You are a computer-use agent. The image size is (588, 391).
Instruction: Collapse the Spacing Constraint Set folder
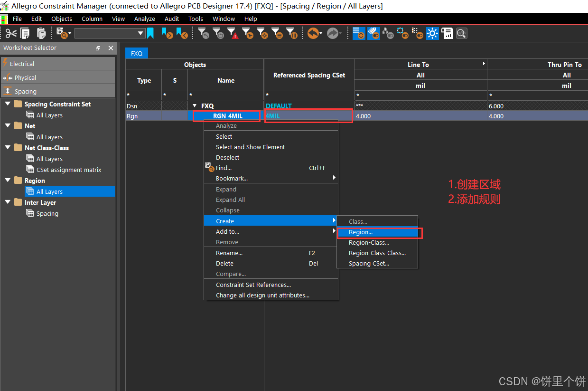click(8, 104)
